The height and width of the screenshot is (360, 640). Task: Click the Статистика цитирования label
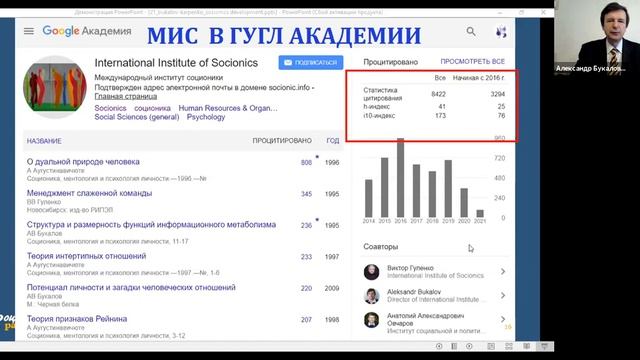[x=382, y=94]
